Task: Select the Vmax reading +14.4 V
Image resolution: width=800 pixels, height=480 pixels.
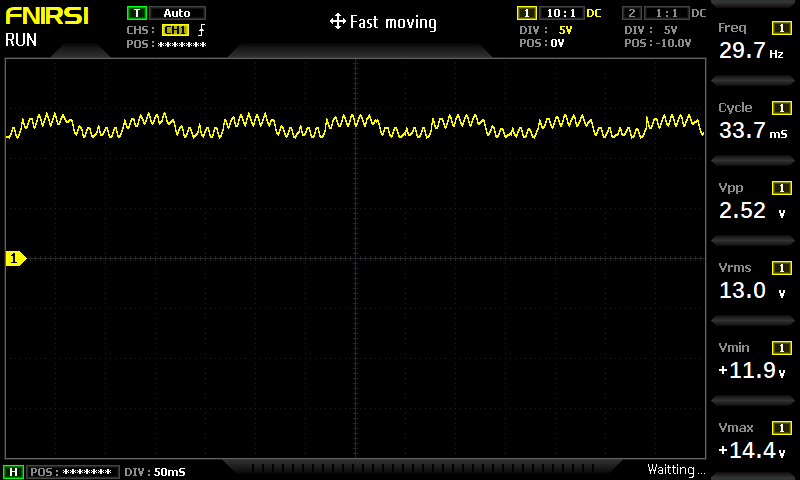Action: pos(752,451)
